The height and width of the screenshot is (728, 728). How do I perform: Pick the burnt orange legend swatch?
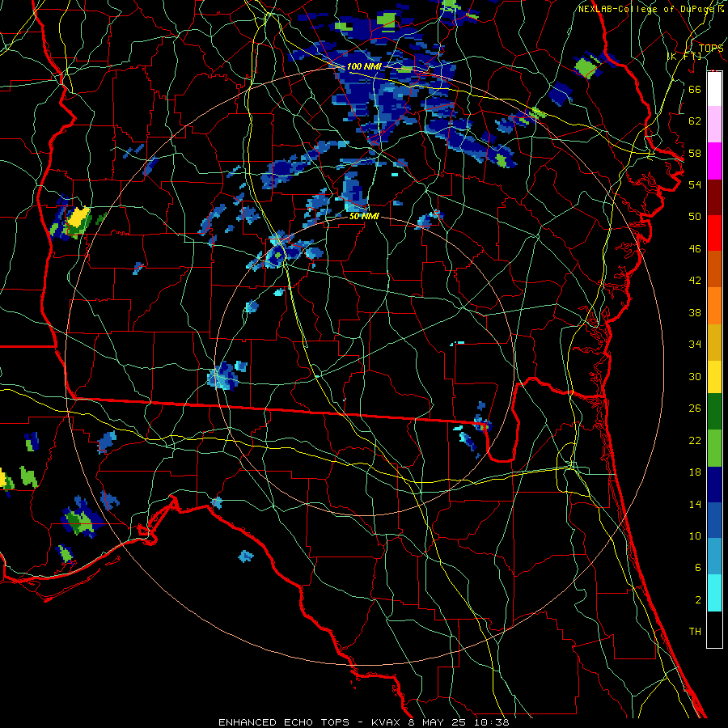[x=714, y=269]
